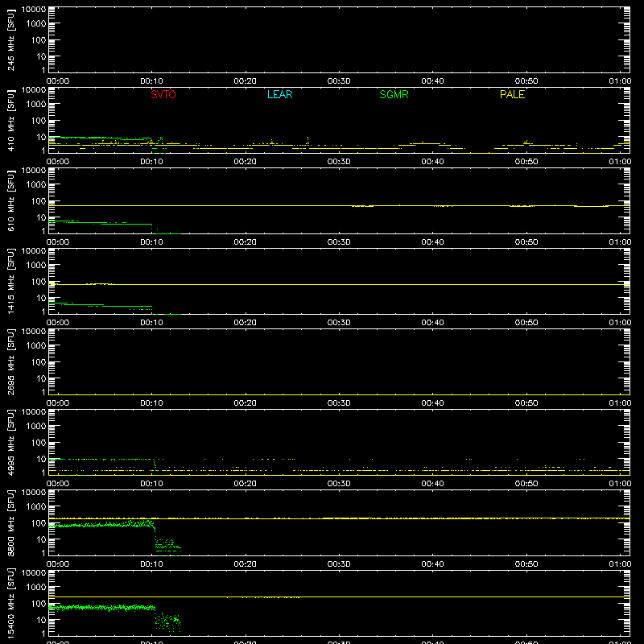Click the 00:20 time label under the 410 MHz panel

point(246,162)
